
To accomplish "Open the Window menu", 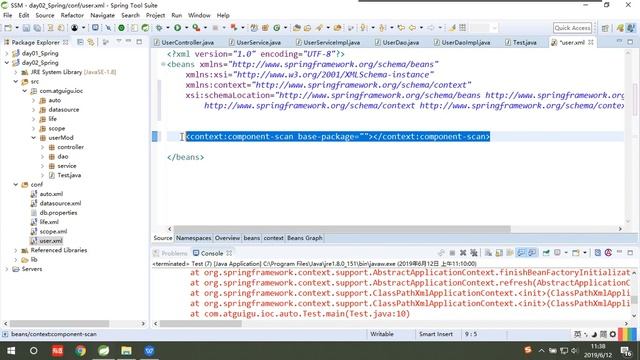I will pyautogui.click(x=199, y=15).
